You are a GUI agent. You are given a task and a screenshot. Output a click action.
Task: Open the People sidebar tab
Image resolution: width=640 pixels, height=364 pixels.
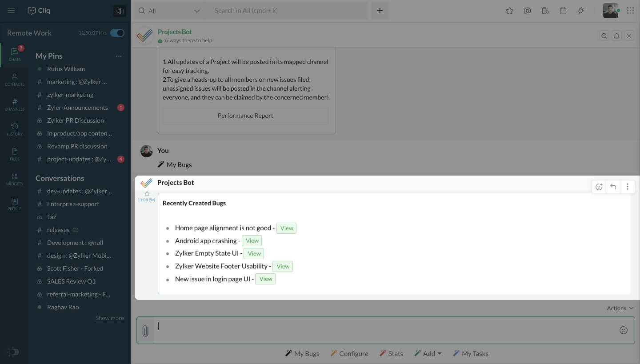click(x=14, y=204)
